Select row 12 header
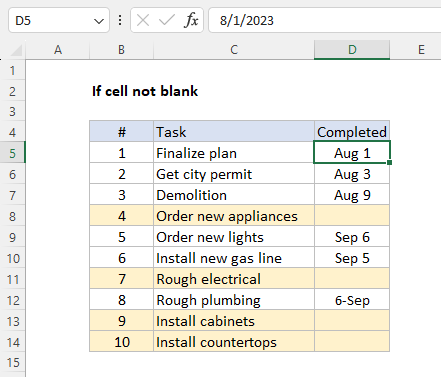441x377 pixels. point(13,300)
